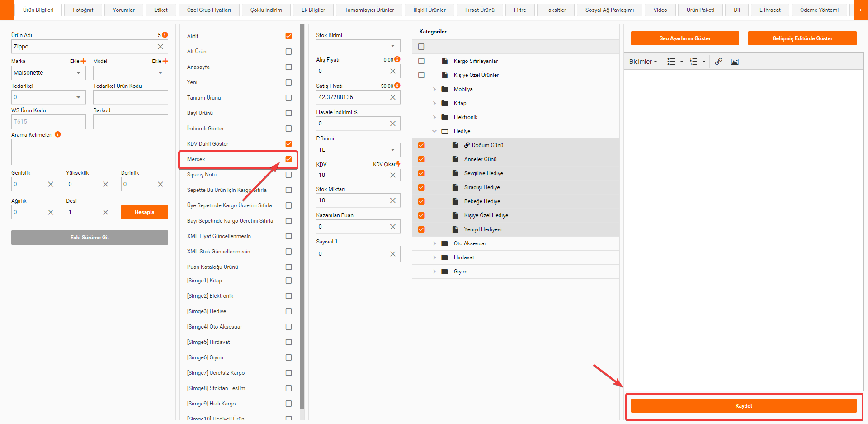Open the Yorumlar tab
This screenshot has width=868, height=424.
click(x=124, y=10)
